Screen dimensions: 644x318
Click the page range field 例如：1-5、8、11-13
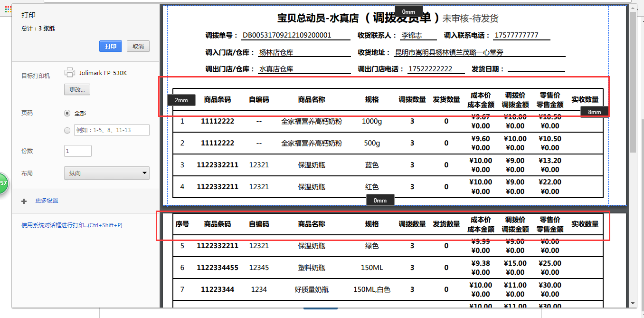(112, 130)
